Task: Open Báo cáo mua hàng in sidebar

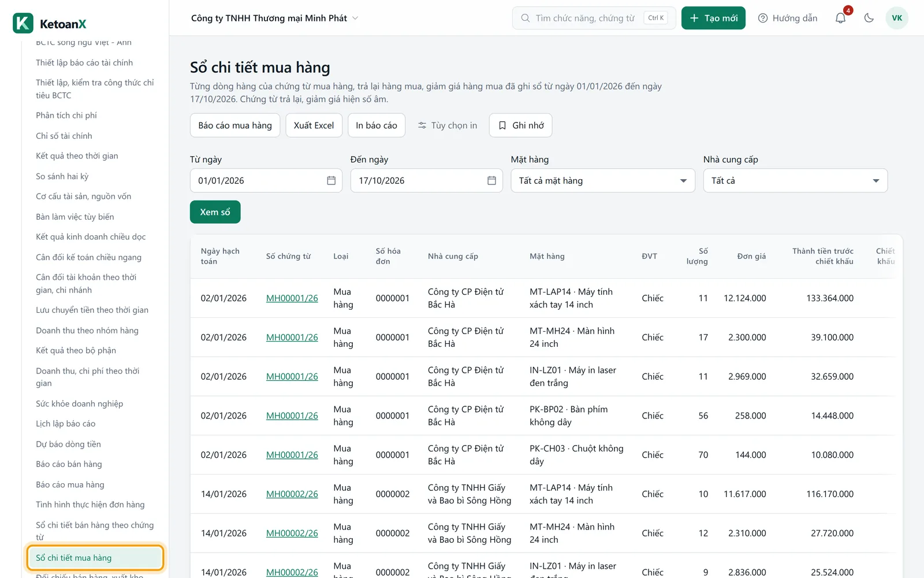Action: 70,484
